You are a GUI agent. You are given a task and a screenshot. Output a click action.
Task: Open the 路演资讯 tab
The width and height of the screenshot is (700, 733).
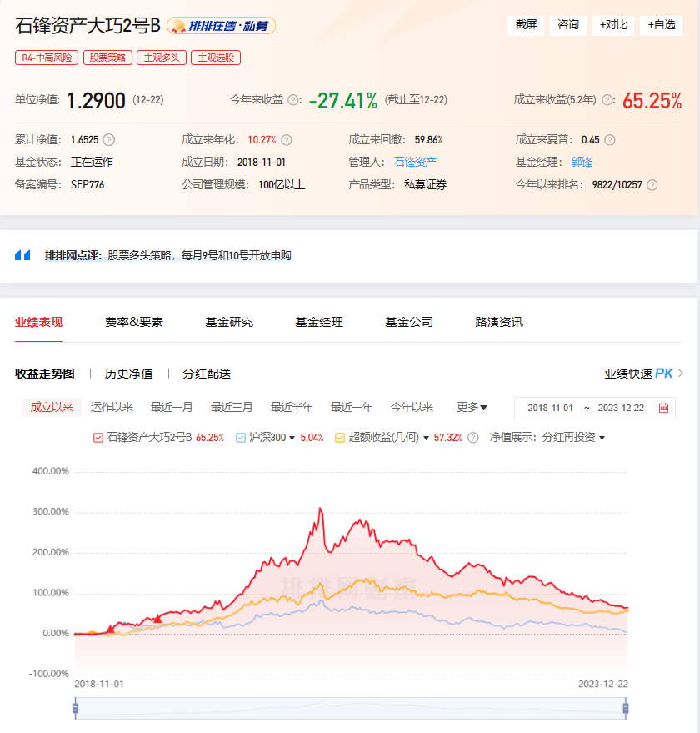(499, 322)
